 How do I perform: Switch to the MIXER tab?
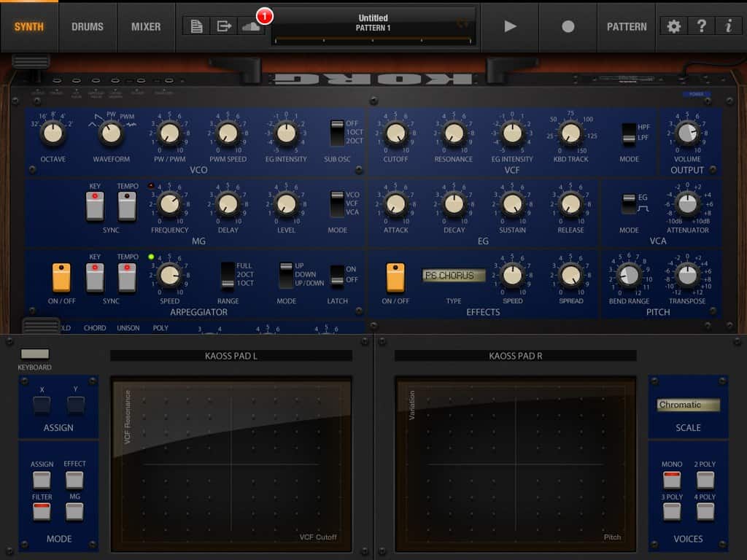coord(146,26)
